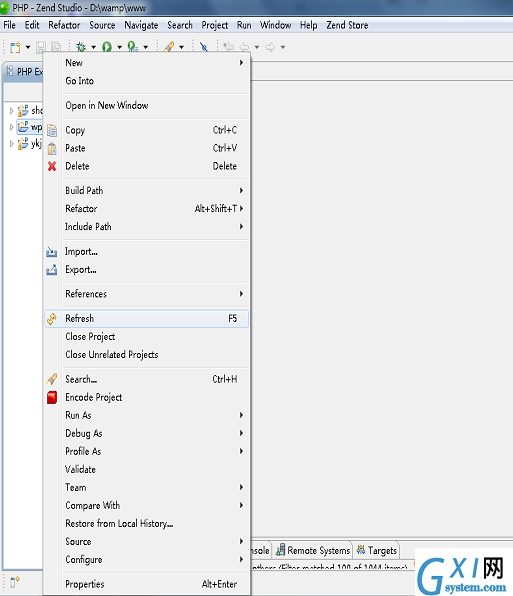Click the red X Delete icon
513x596 pixels.
(52, 166)
